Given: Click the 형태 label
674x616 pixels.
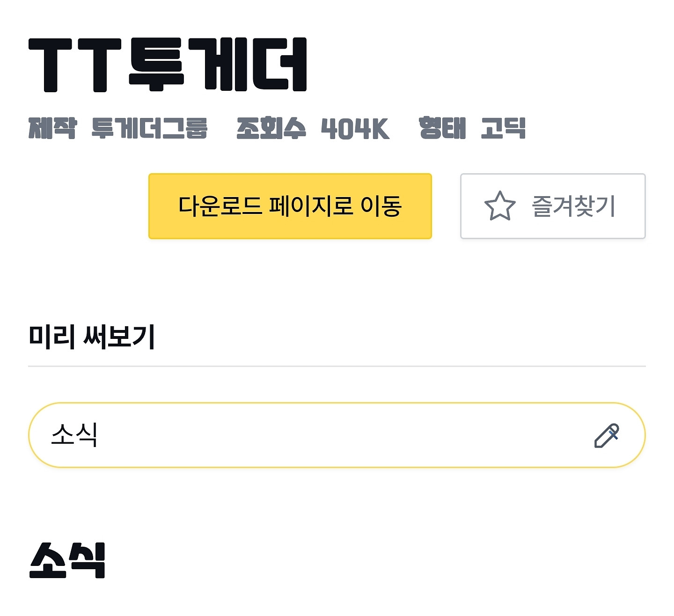Looking at the screenshot, I should pyautogui.click(x=442, y=128).
